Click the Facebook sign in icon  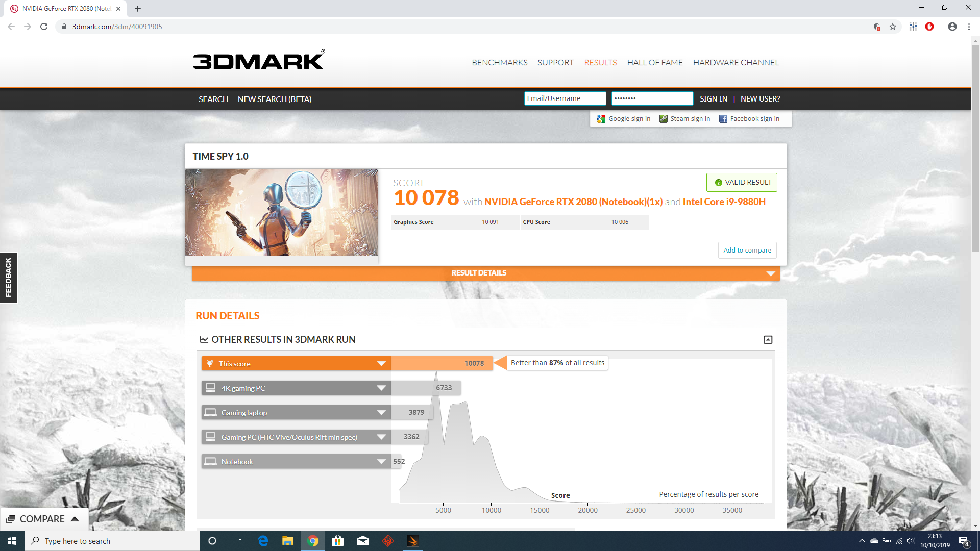point(723,119)
